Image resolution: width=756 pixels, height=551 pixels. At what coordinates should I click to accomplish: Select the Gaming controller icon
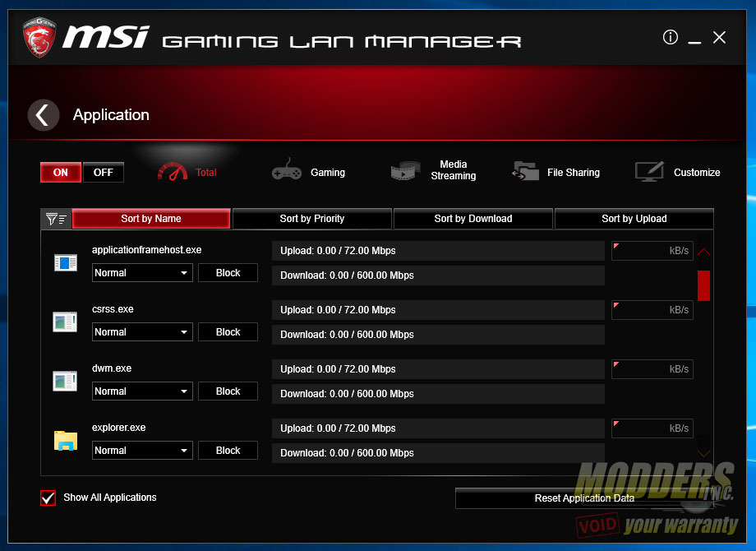(287, 170)
